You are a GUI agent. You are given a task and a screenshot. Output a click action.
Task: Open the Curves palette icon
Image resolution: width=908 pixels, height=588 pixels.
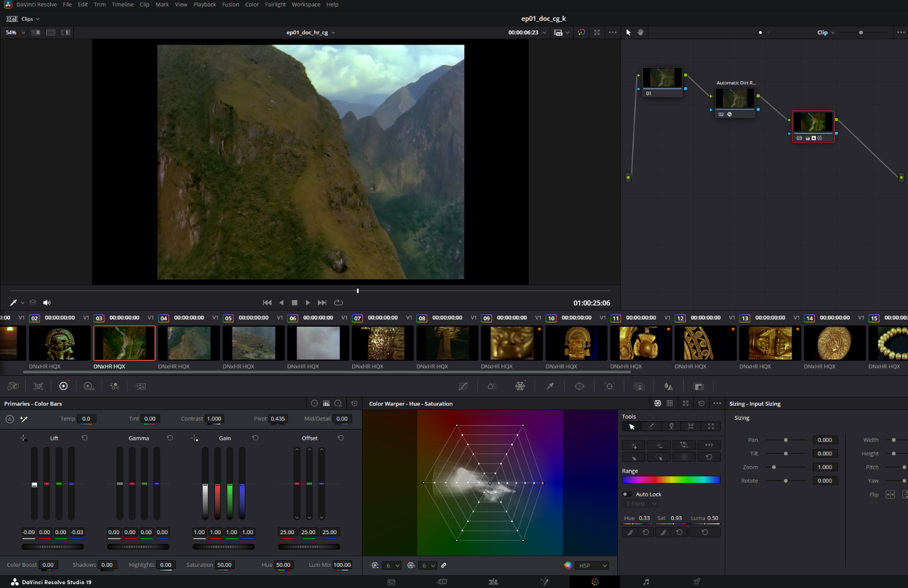point(463,387)
